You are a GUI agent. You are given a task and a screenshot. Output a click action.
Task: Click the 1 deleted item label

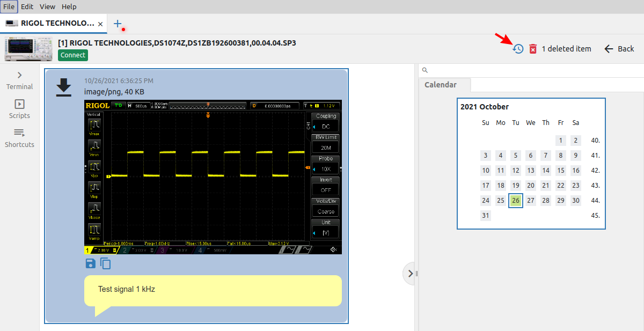click(566, 49)
